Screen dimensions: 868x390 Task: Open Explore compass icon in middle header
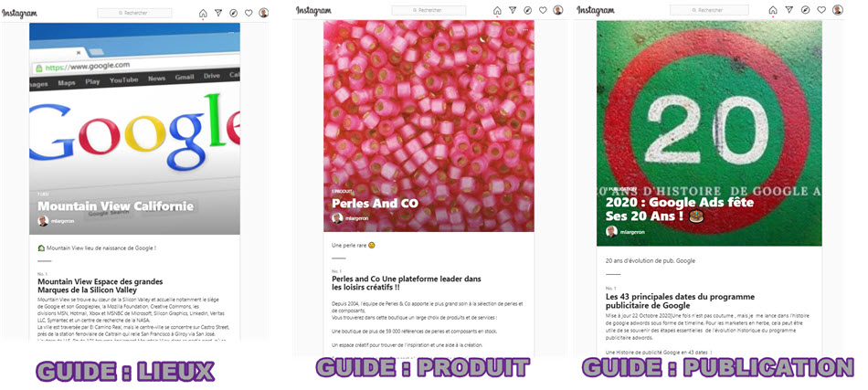(527, 10)
